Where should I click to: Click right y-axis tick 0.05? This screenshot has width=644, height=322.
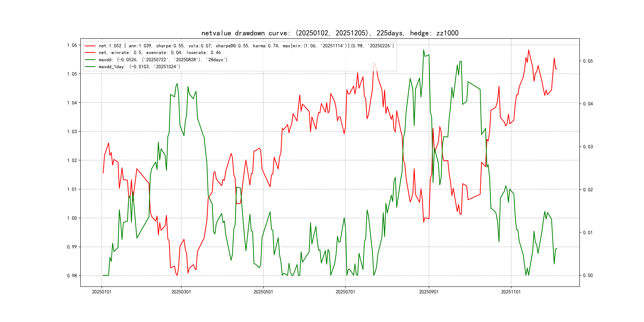click(x=588, y=61)
